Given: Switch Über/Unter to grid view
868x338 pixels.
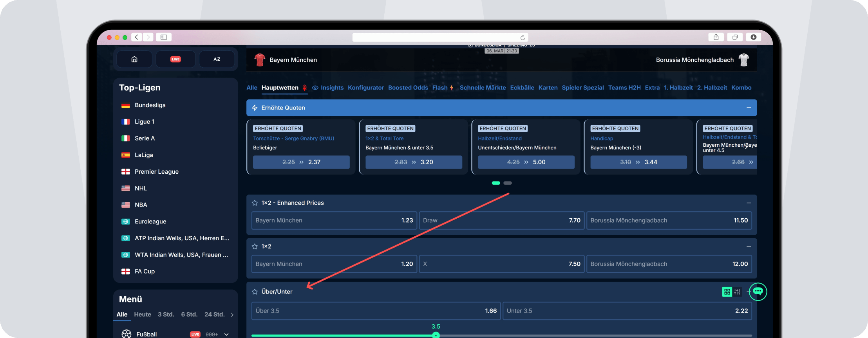Looking at the screenshot, I should click(x=727, y=291).
